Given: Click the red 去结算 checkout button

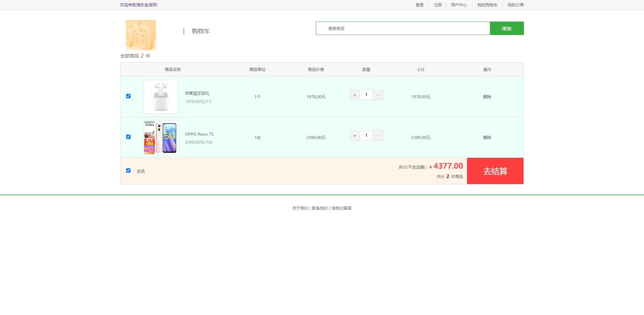Looking at the screenshot, I should click(495, 171).
